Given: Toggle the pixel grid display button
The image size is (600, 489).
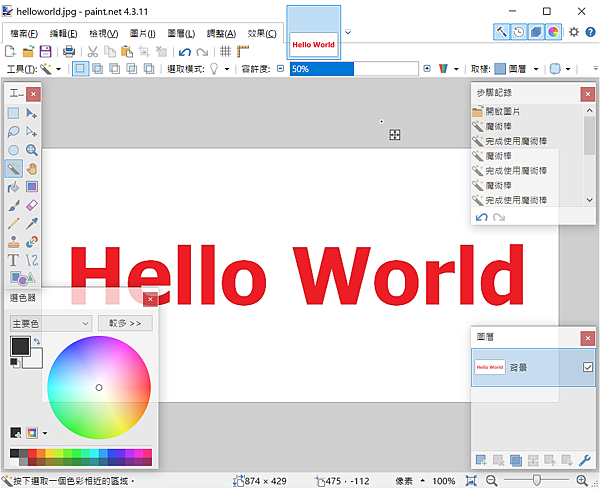Looking at the screenshot, I should point(227,50).
